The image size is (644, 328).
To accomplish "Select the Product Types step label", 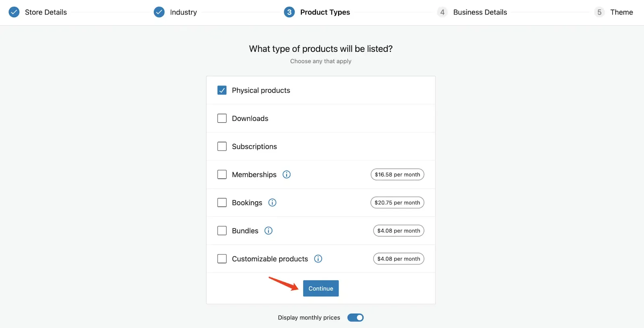I will coord(325,12).
